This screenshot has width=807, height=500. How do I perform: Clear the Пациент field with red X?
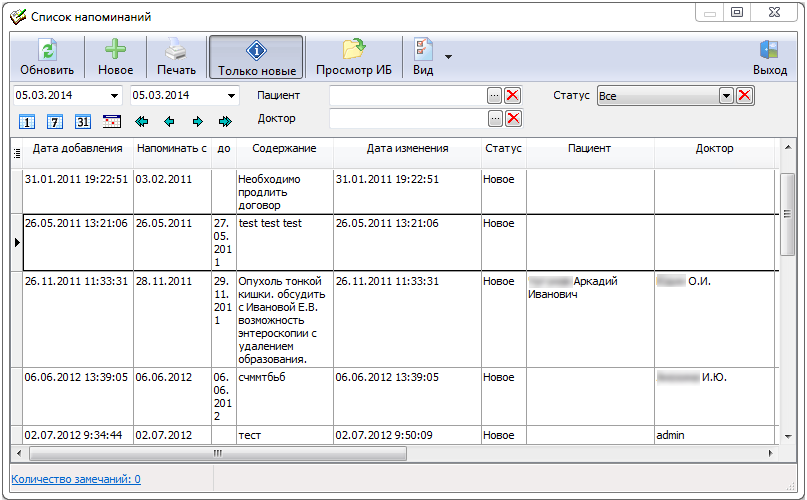(x=513, y=95)
